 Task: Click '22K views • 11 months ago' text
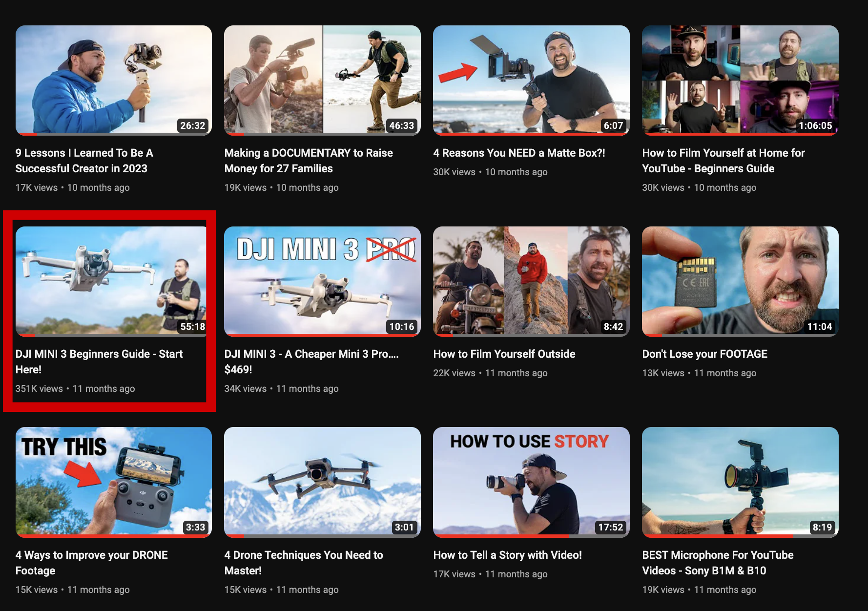491,373
